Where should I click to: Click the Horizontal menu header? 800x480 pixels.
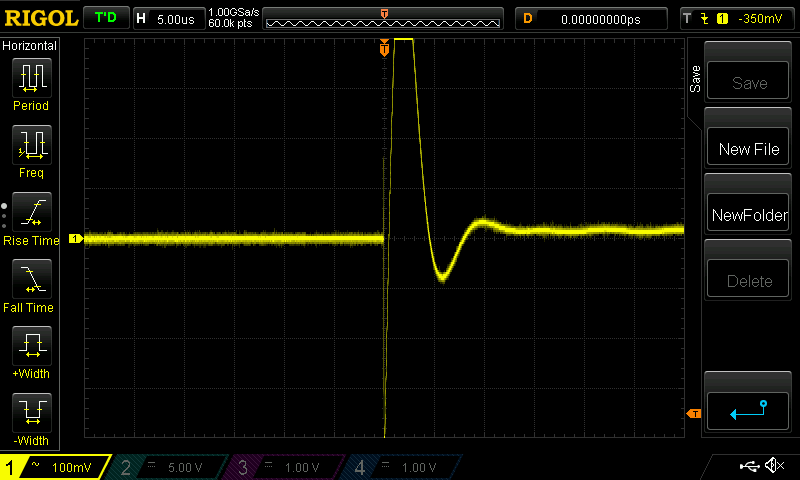[x=30, y=45]
